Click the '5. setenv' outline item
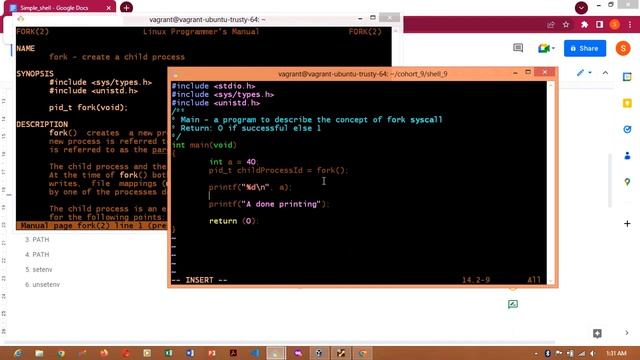Screen dimensions: 640x360 [38, 269]
